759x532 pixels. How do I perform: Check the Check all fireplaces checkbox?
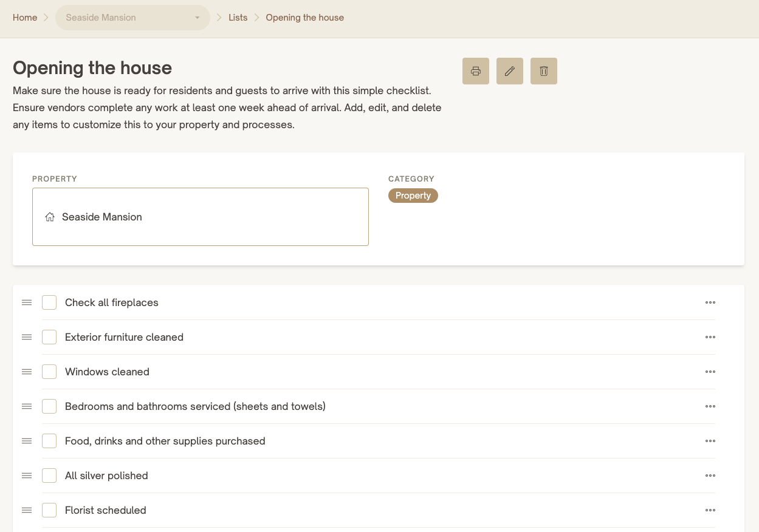coord(49,302)
